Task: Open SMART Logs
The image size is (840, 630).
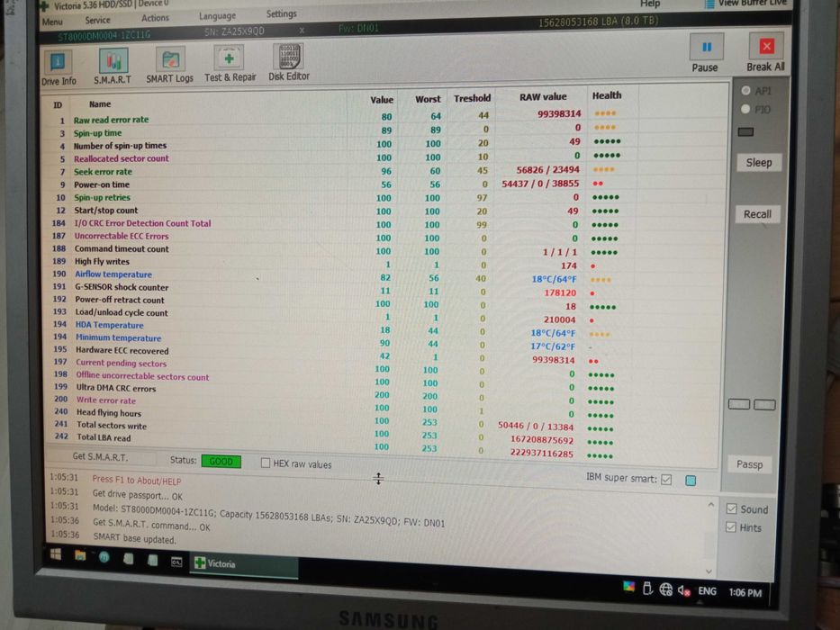Action: point(170,66)
